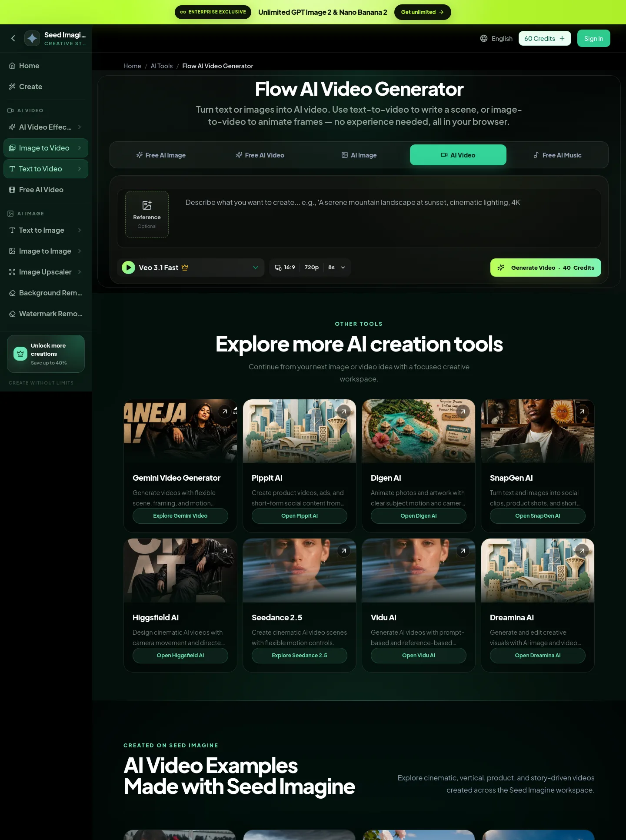Screen dimensions: 626x840
Task: Click the Explore Seedance 2.5 button
Action: [x=300, y=656]
